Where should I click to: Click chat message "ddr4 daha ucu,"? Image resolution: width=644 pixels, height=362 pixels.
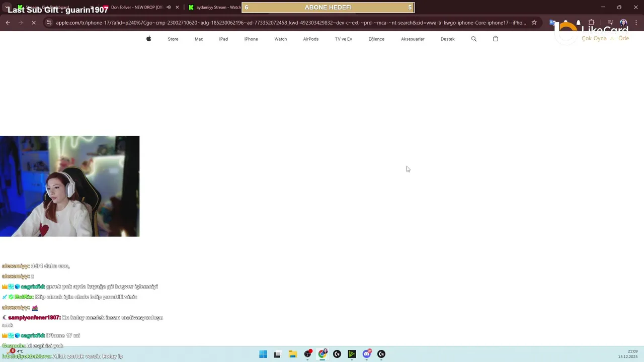[50, 266]
